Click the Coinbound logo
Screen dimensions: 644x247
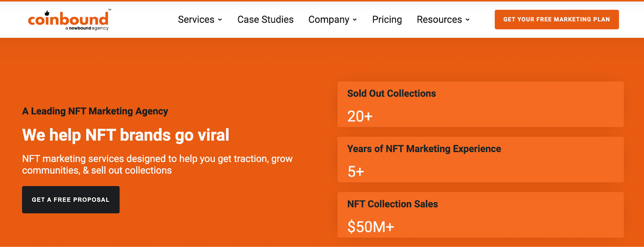pos(68,19)
